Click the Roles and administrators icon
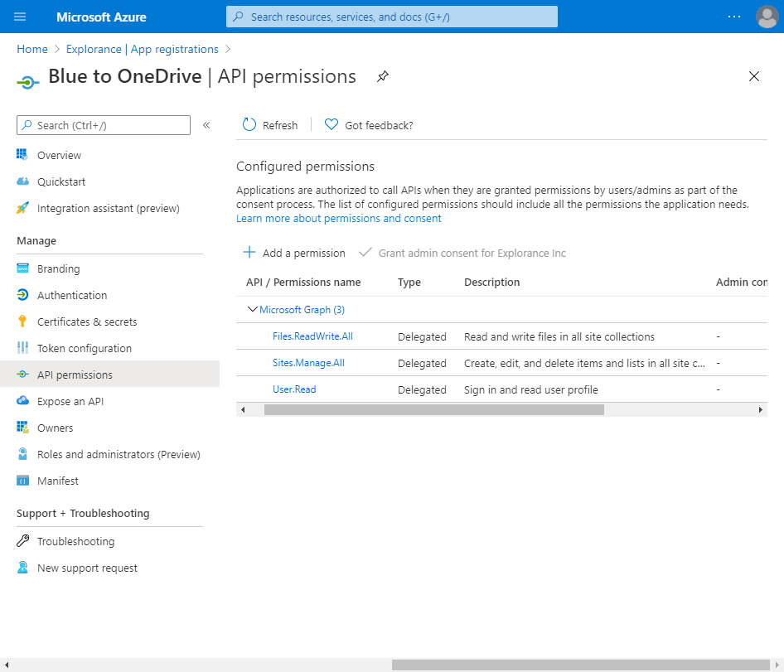 22,453
